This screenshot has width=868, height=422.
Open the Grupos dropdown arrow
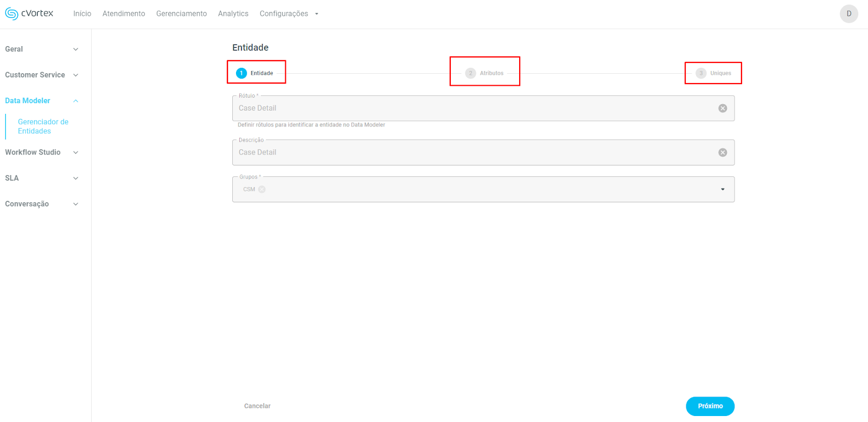(x=723, y=189)
